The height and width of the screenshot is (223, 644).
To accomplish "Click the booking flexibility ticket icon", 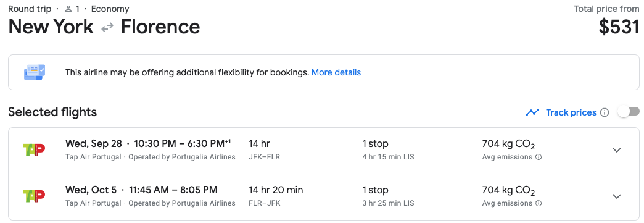I will click(35, 72).
